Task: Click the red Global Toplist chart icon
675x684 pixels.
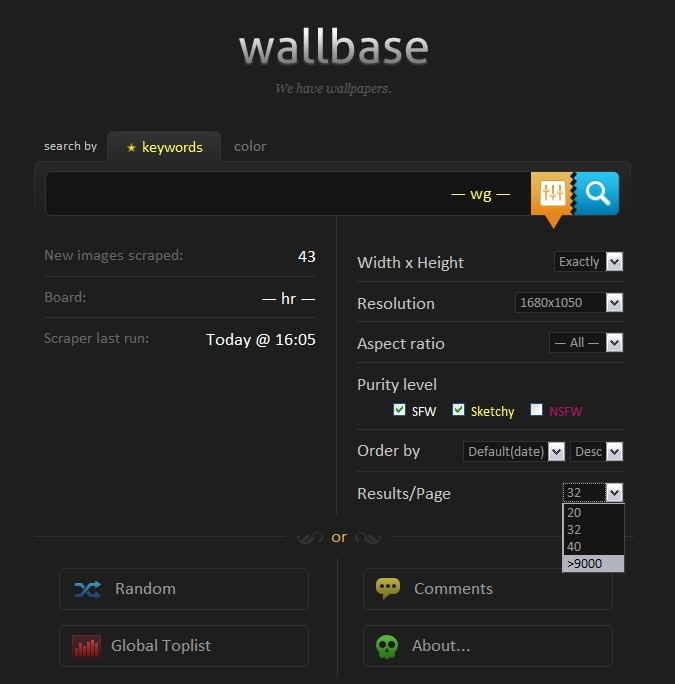Action: click(x=86, y=646)
